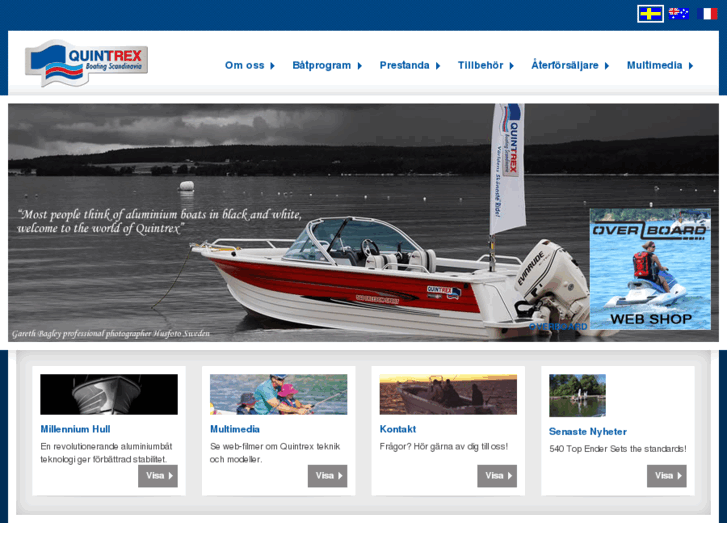
Task: Expand the arrow beside Om oss
Action: click(273, 66)
